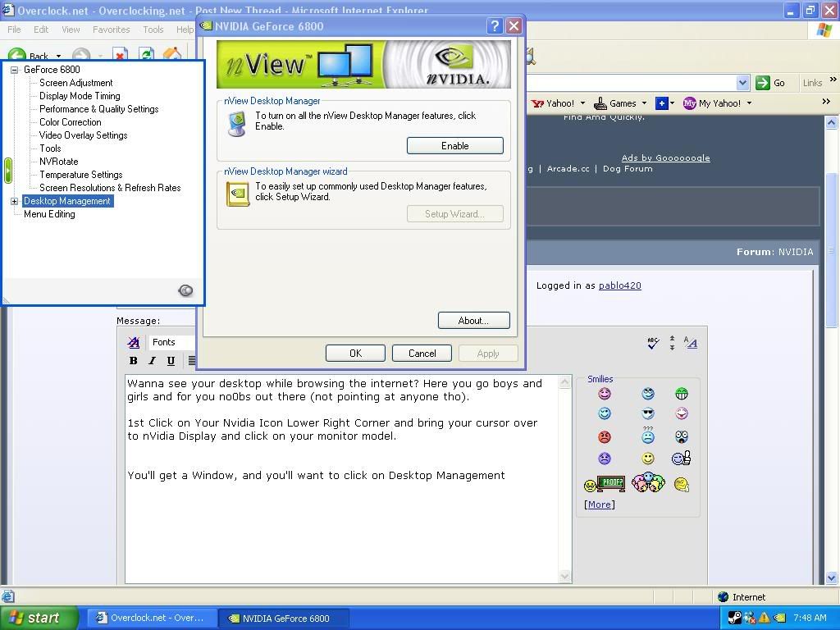Expand the Links toolbar chevron
This screenshot has height=630, width=840.
click(x=833, y=80)
